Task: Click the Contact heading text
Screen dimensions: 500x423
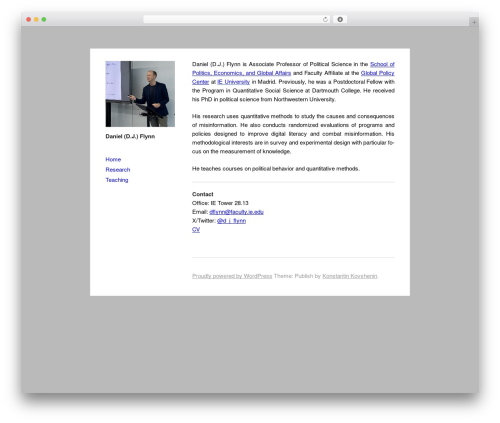Action: click(x=203, y=194)
